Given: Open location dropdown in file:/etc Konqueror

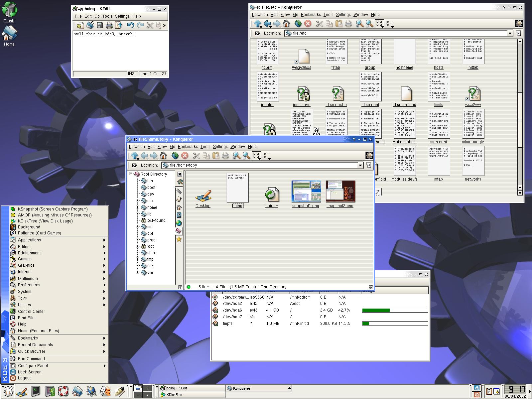Looking at the screenshot, I should pos(510,33).
